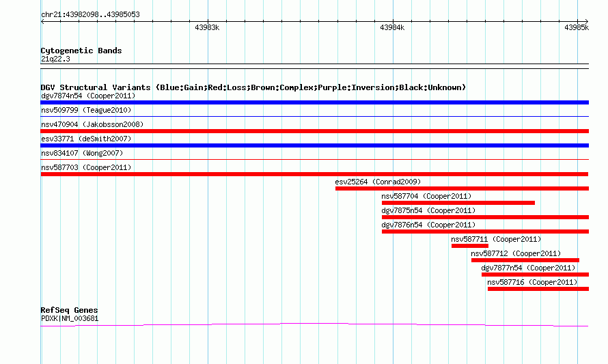Viewport: 608px width, 364px height.
Task: Click the nsv834107 (Wong2007) label
Action: click(82, 153)
